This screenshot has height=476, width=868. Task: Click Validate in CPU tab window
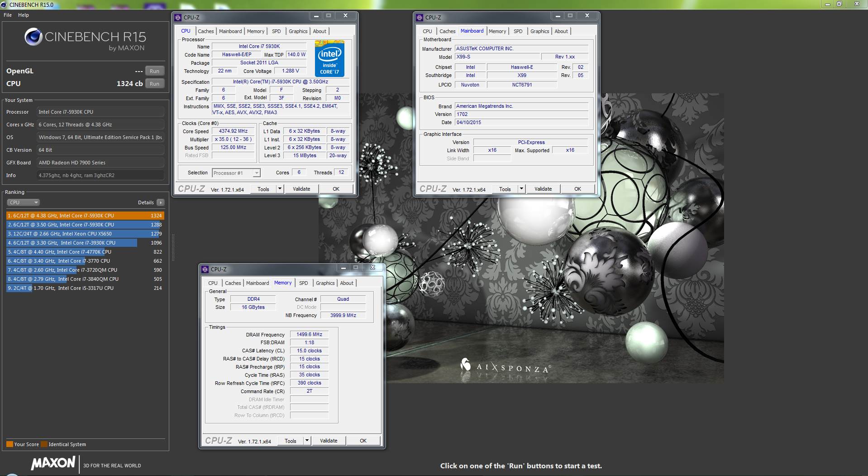(x=301, y=189)
